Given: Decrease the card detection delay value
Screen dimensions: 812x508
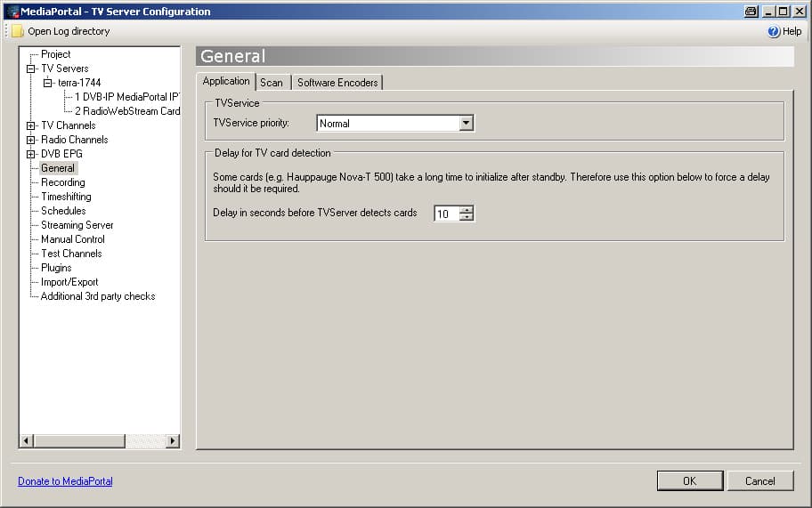Looking at the screenshot, I should point(467,217).
